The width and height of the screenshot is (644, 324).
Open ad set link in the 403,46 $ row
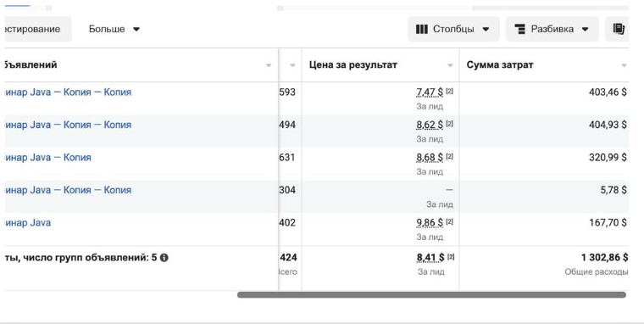pyautogui.click(x=68, y=92)
